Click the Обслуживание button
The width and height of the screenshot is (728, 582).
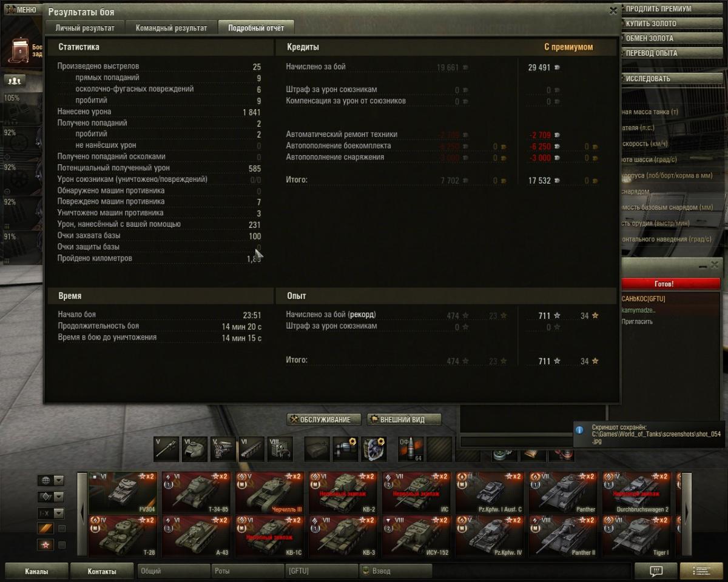coord(324,420)
